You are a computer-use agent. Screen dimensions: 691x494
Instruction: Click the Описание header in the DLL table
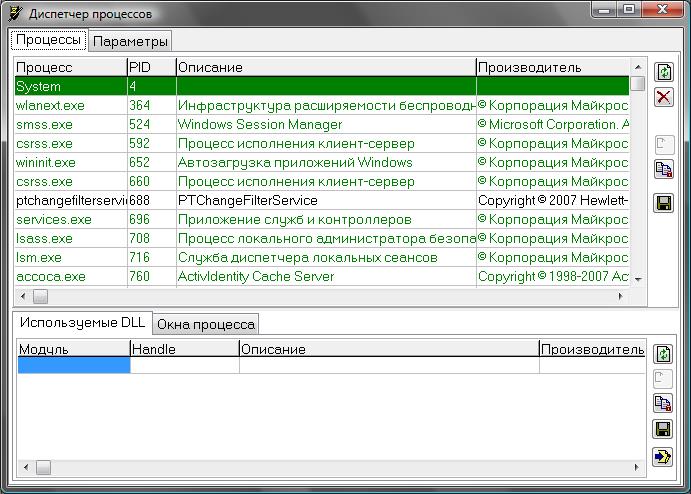tap(390, 349)
